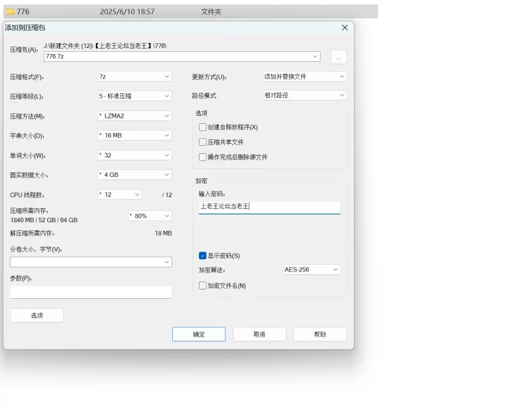The image size is (532, 410).
Task: Open the CPU 线程数 12 dropdown
Action: click(120, 194)
